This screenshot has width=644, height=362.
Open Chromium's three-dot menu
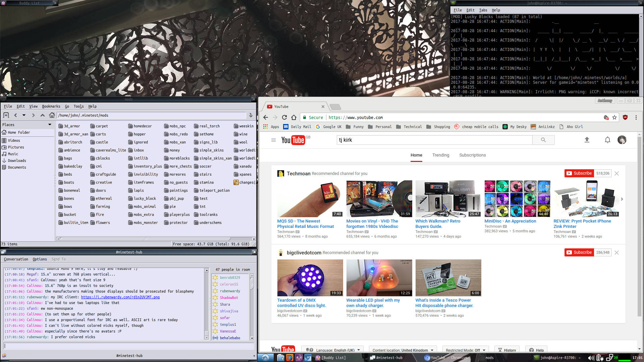click(x=636, y=117)
